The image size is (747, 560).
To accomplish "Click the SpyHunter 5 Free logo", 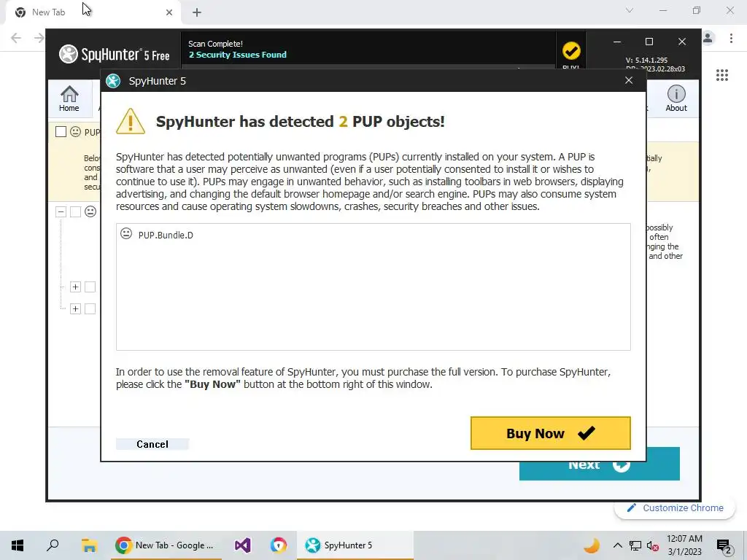I will tap(115, 54).
